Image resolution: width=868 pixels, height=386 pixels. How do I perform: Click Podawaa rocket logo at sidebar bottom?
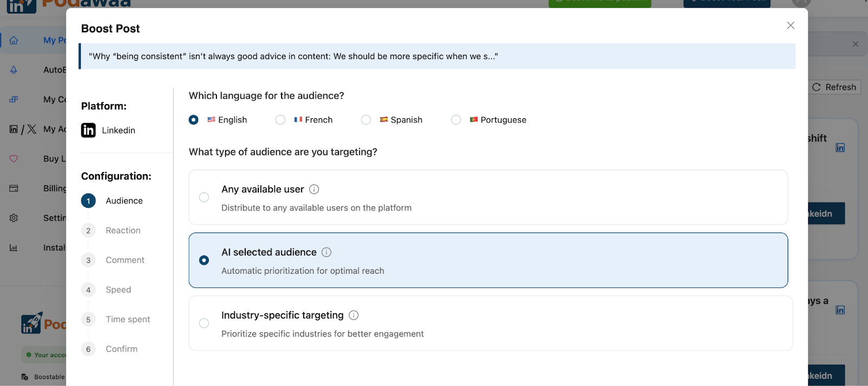[x=31, y=323]
